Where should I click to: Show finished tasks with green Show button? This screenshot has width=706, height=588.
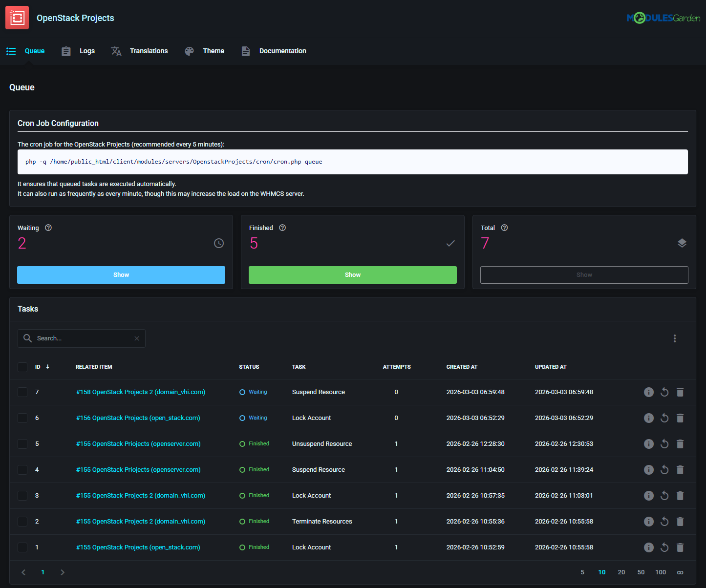(x=353, y=275)
